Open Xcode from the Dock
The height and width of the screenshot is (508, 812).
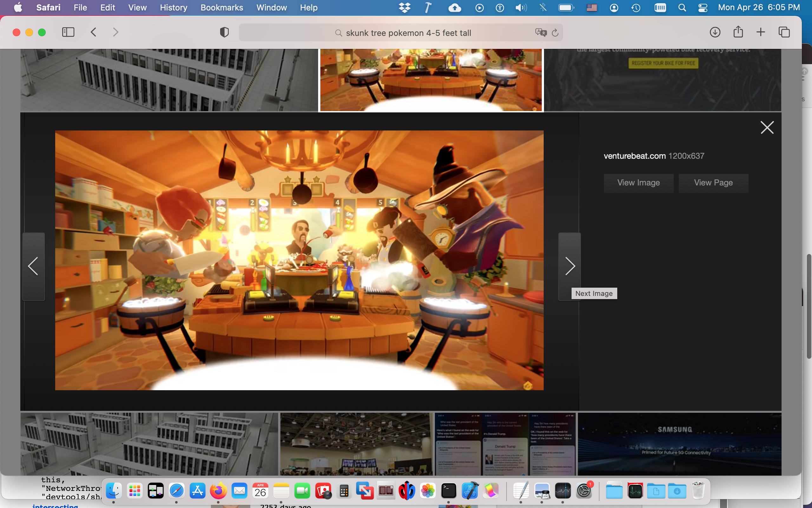[x=470, y=491]
